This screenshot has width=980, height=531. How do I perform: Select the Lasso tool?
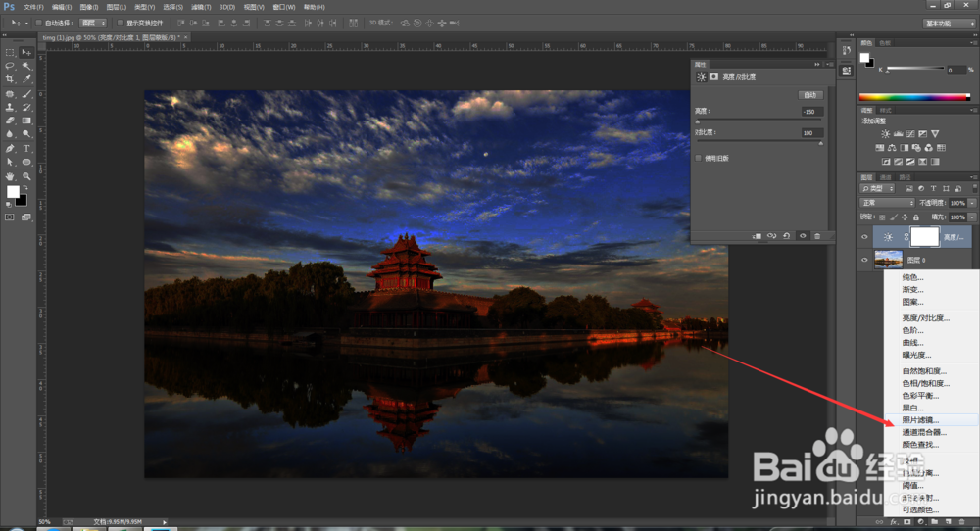click(x=10, y=66)
